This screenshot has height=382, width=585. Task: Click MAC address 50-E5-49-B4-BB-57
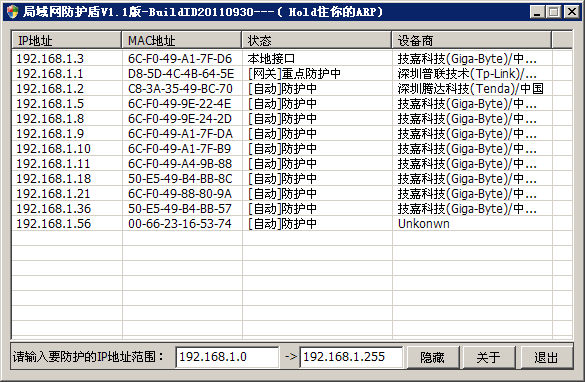[180, 209]
